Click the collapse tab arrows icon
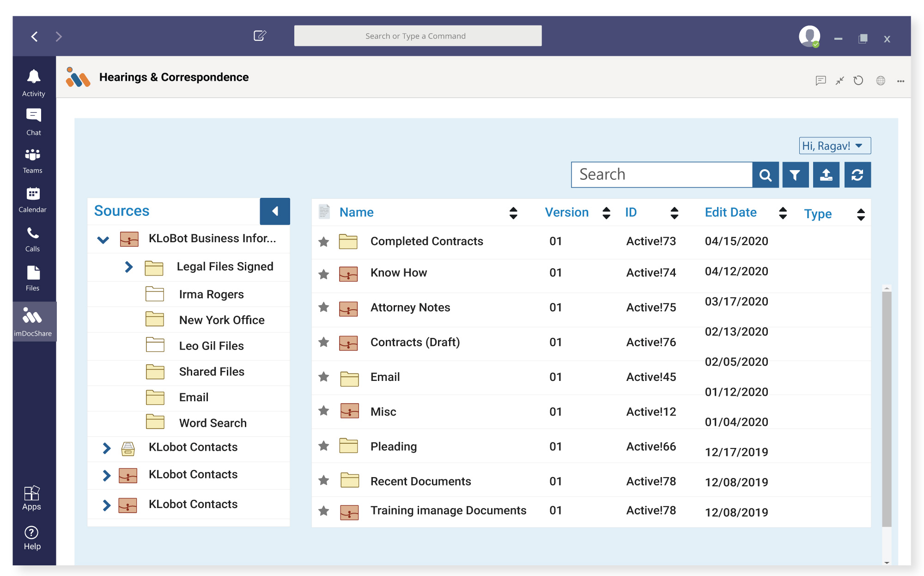The height and width of the screenshot is (576, 924). (840, 80)
